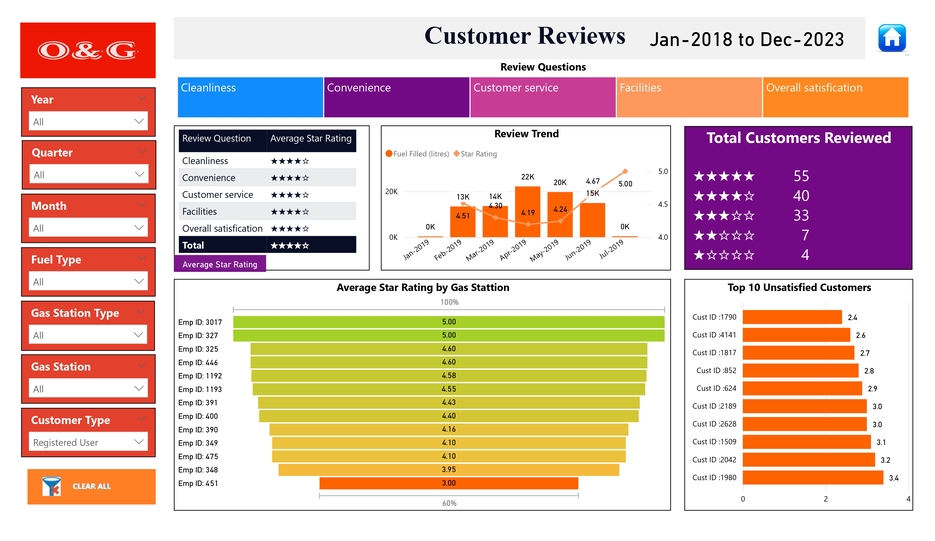Viewport: 935px width, 541px height.
Task: Click the Emp ID: 451 funnel bar
Action: 448,483
